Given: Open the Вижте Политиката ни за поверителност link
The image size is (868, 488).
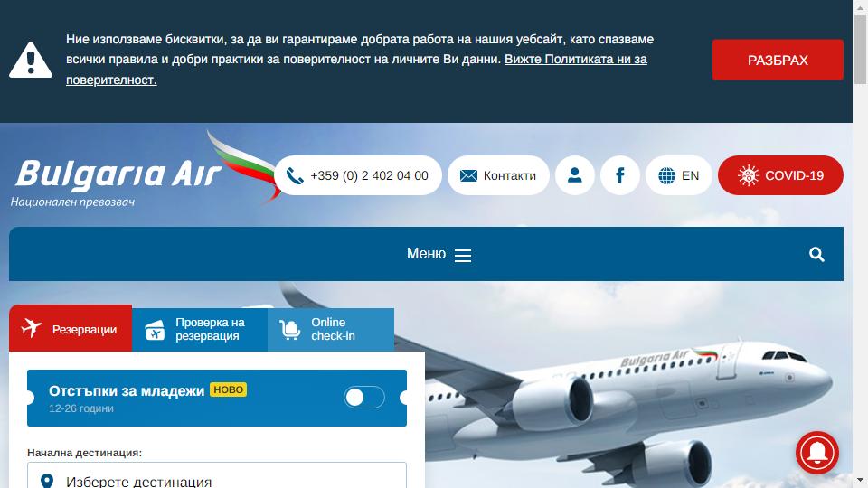Looking at the screenshot, I should (356, 70).
